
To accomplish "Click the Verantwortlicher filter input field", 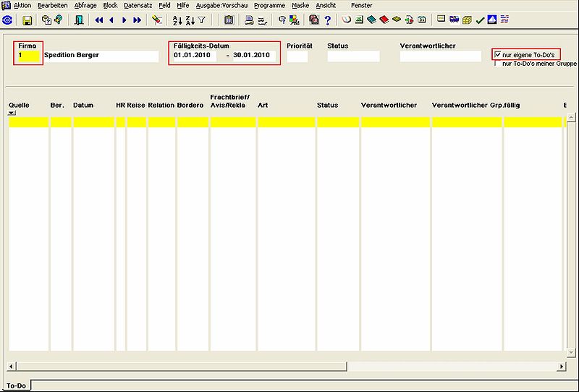I will [441, 56].
